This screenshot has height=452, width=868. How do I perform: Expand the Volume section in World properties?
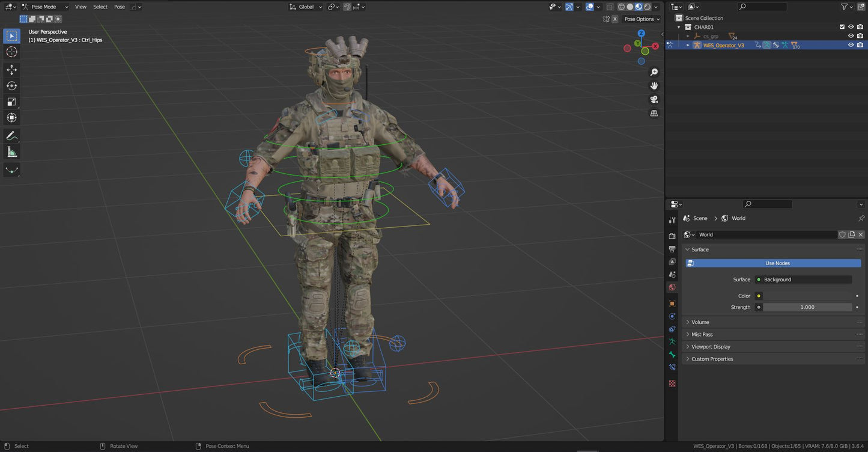click(700, 322)
